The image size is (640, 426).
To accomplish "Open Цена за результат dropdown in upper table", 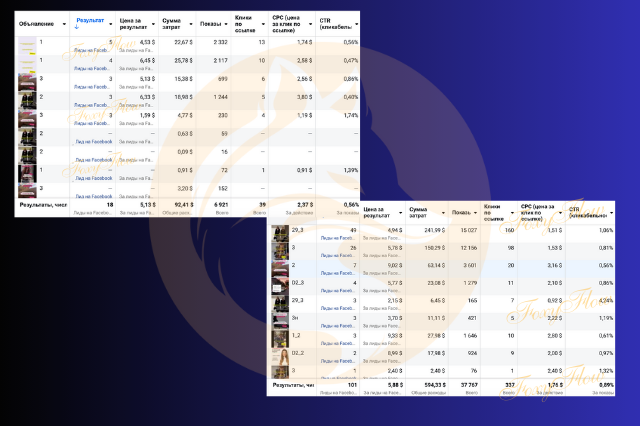I will click(x=153, y=24).
